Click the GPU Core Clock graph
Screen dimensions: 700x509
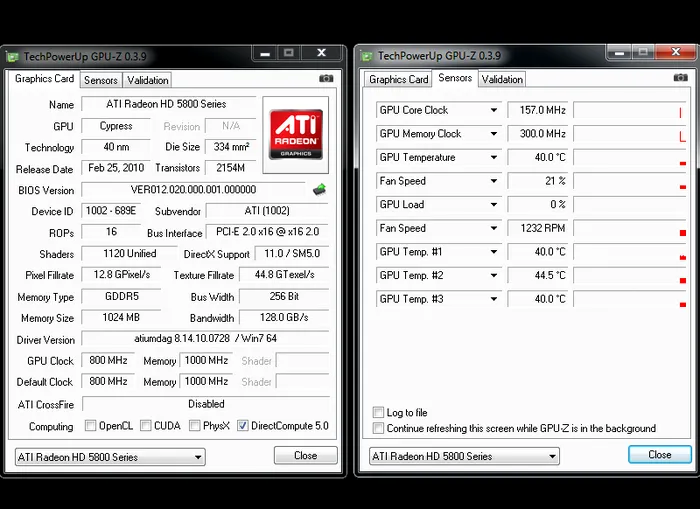[x=630, y=110]
